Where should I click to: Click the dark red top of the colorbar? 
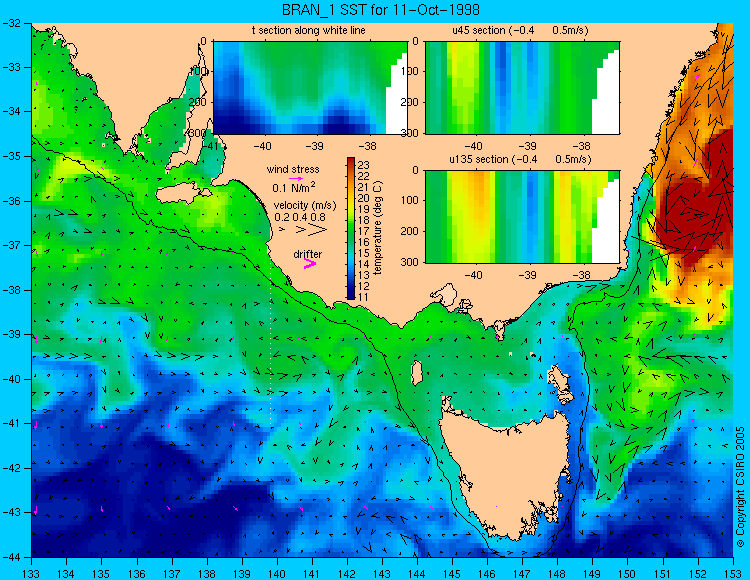pyautogui.click(x=351, y=161)
